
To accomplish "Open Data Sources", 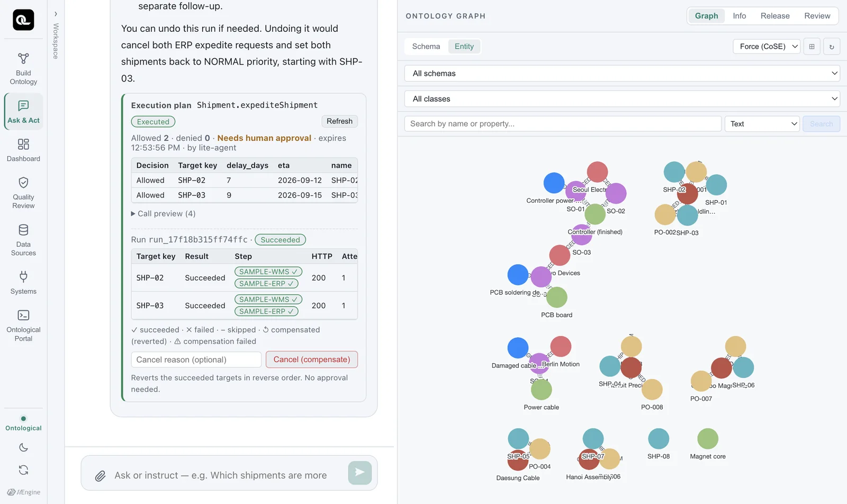I will tap(23, 240).
